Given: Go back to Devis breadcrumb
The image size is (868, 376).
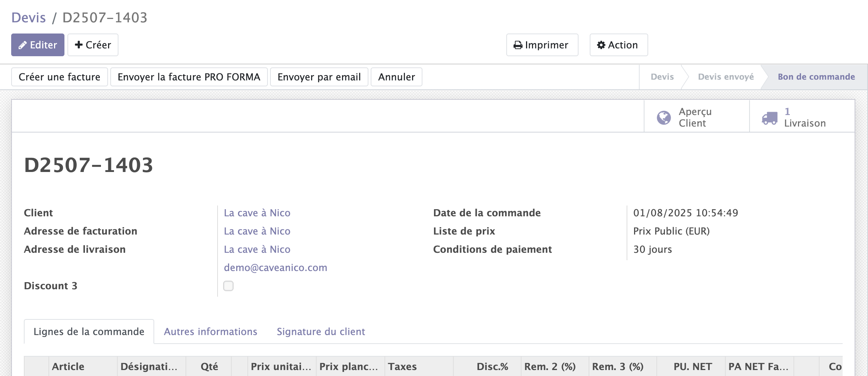Looking at the screenshot, I should coord(29,17).
